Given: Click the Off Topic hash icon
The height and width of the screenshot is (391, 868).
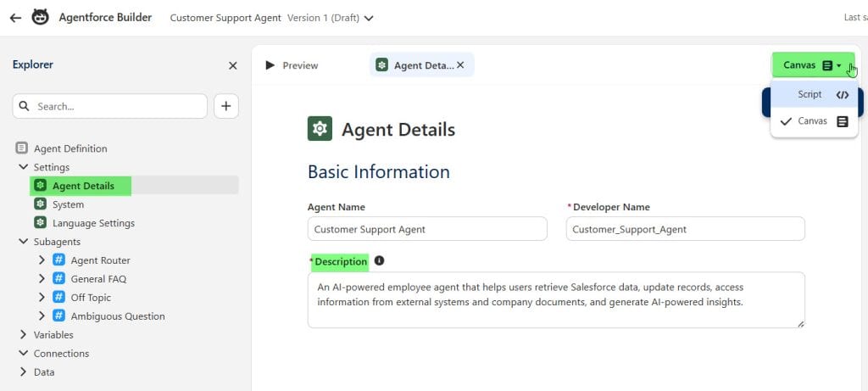Looking at the screenshot, I should click(x=58, y=297).
